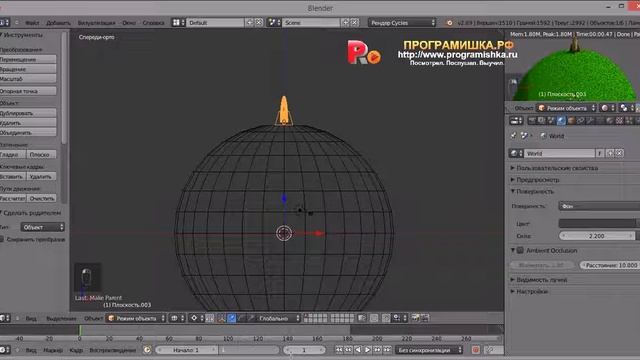Click the World name input field
Screen dimensions: 640x360
pyautogui.click(x=559, y=153)
